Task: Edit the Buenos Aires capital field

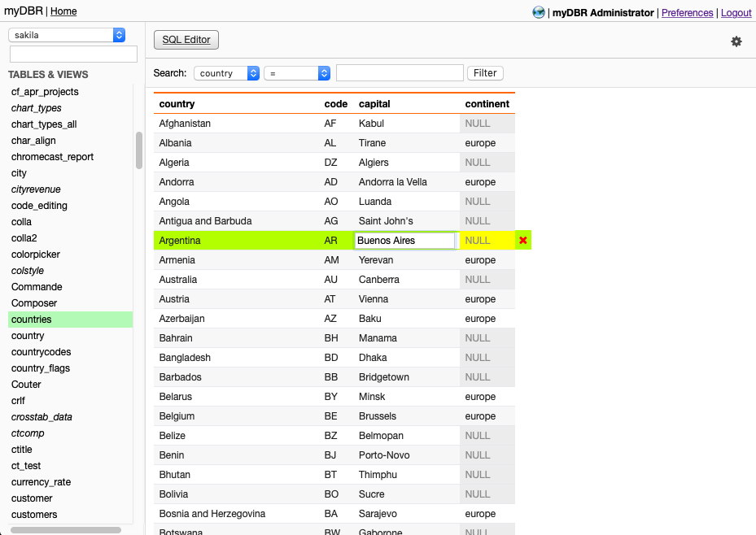Action: coord(404,241)
